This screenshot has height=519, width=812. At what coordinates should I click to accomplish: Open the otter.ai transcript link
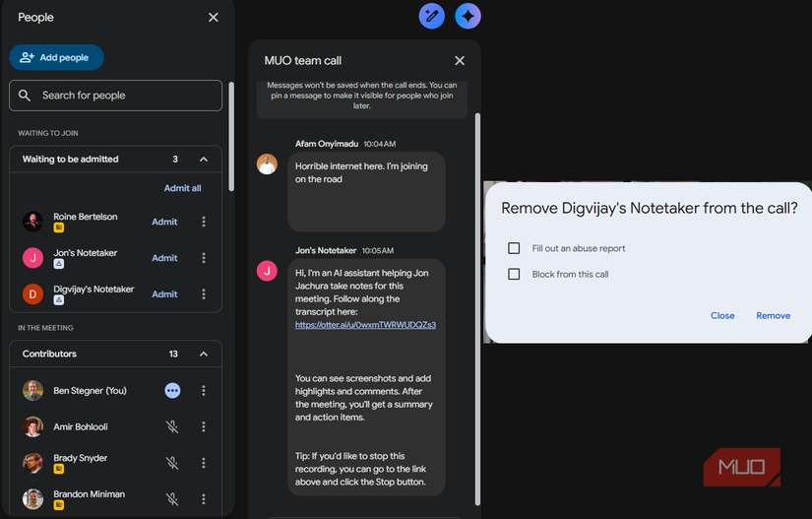click(x=365, y=325)
